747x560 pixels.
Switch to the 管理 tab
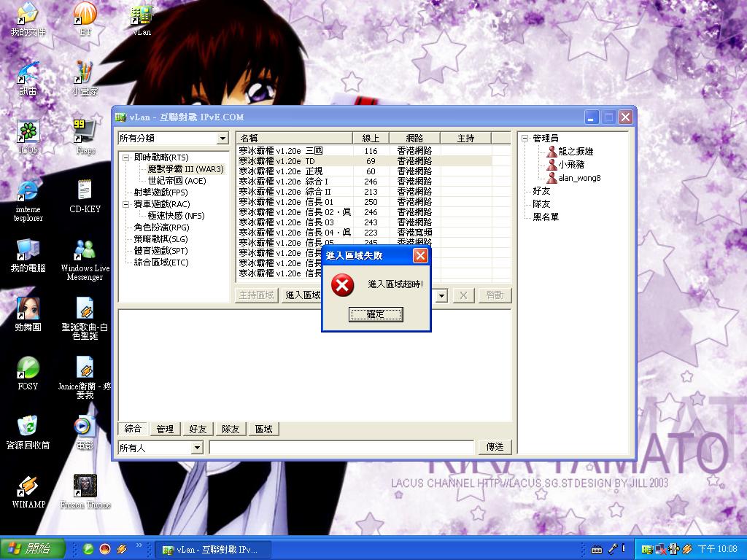165,429
